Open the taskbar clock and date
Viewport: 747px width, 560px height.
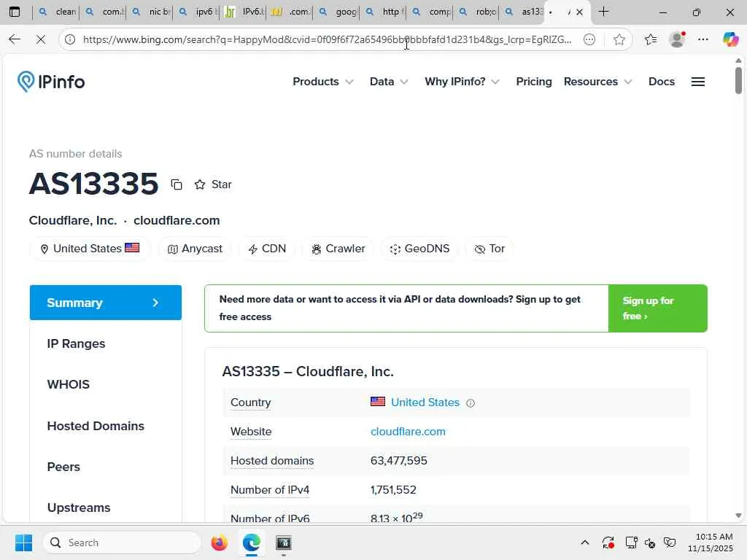(711, 542)
